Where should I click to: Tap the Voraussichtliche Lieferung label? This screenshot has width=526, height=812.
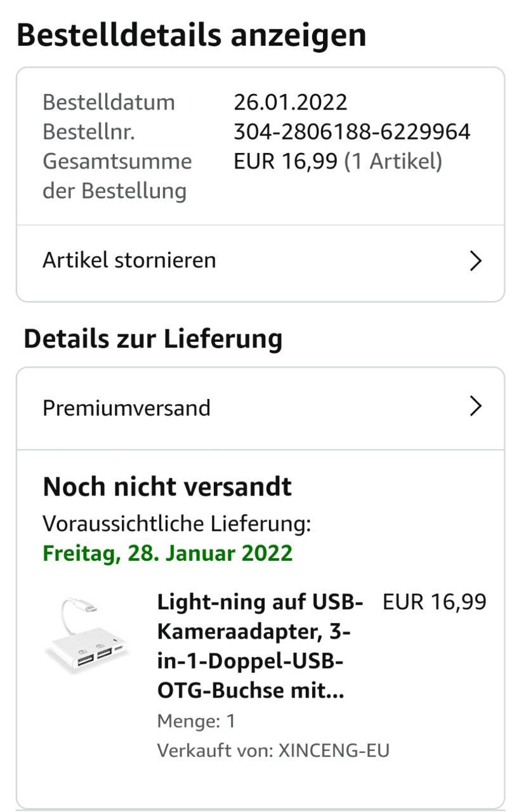tap(176, 524)
